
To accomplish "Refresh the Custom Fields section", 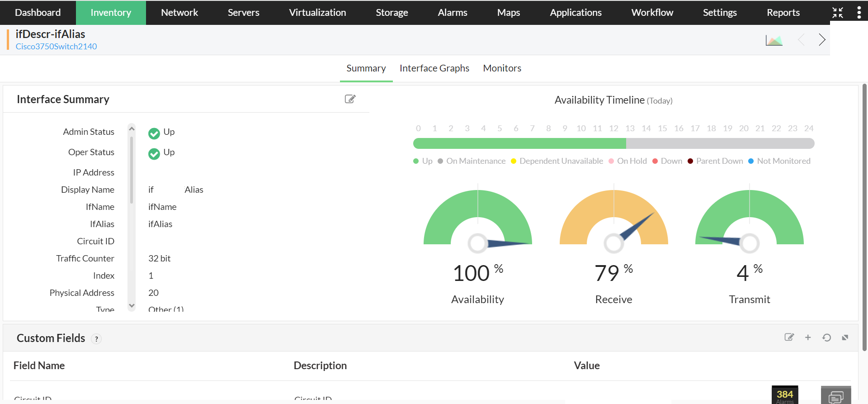I will pyautogui.click(x=826, y=337).
